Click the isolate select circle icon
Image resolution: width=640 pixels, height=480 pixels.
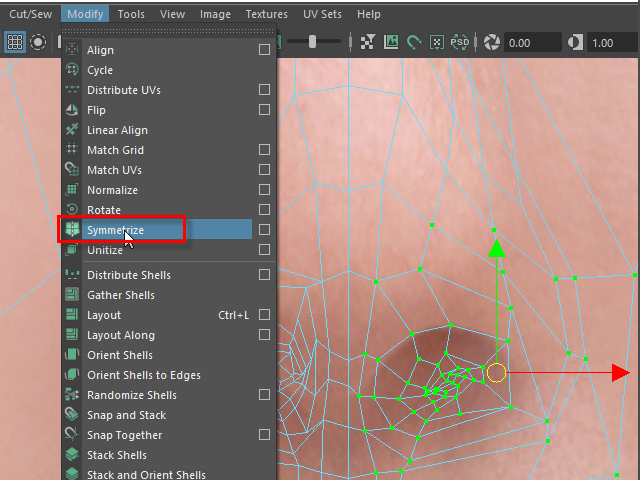pyautogui.click(x=38, y=42)
